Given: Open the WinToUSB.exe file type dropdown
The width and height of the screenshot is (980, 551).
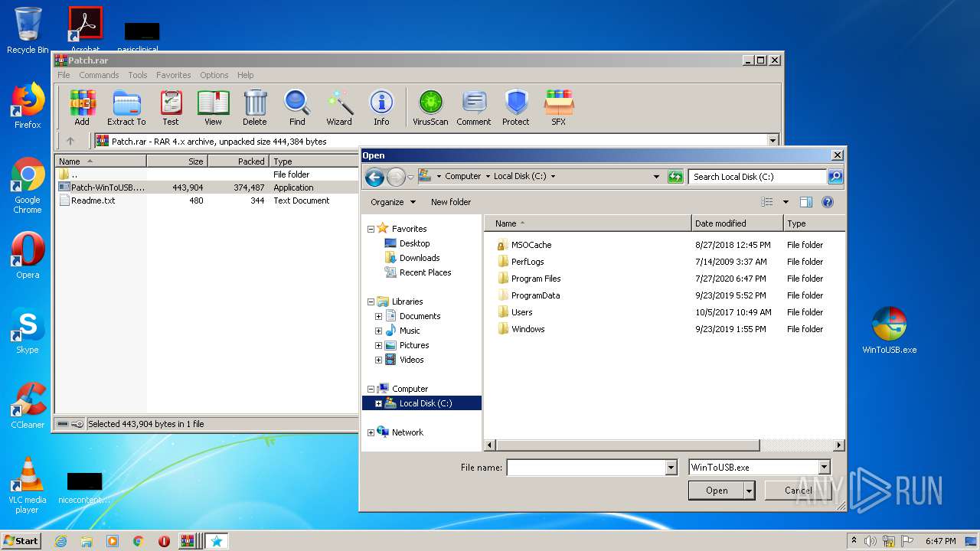Looking at the screenshot, I should 824,468.
